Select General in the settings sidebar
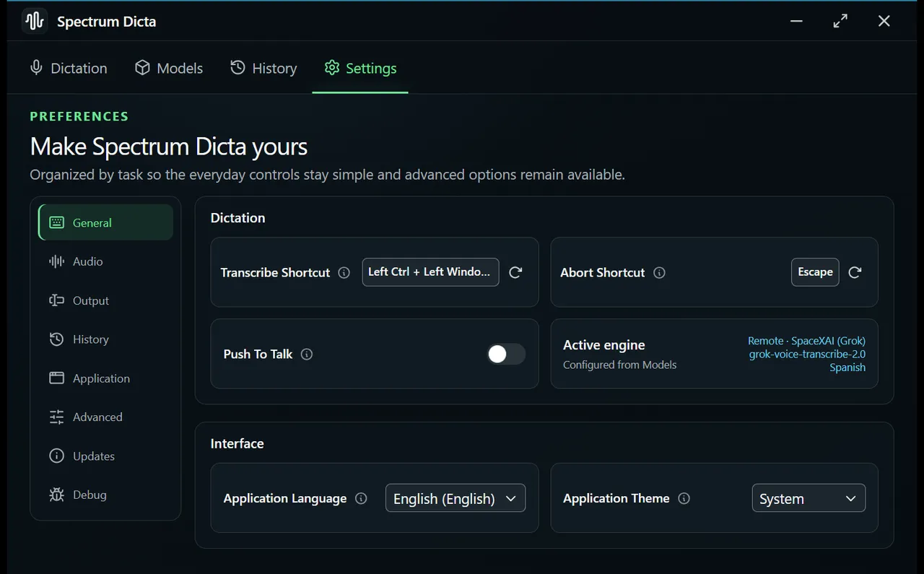The width and height of the screenshot is (924, 574). pos(105,222)
